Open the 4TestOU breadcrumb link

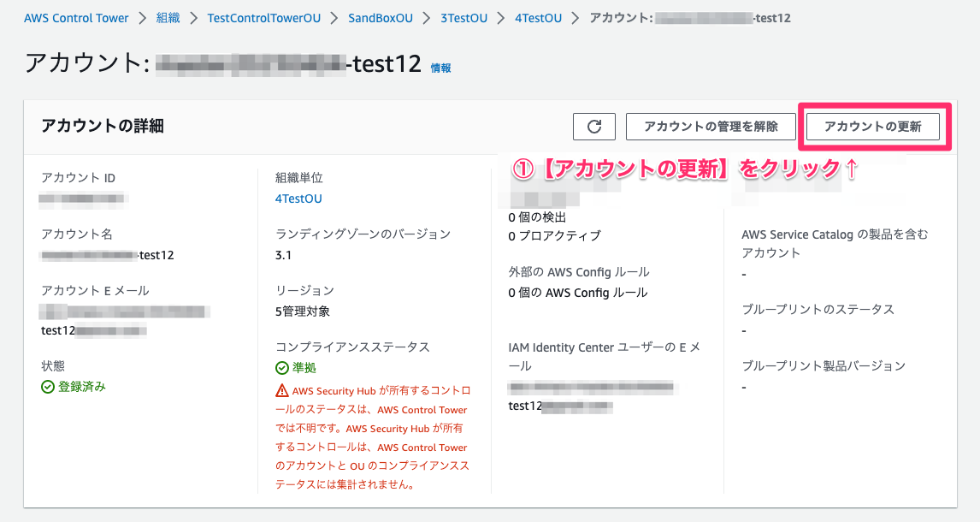point(538,18)
